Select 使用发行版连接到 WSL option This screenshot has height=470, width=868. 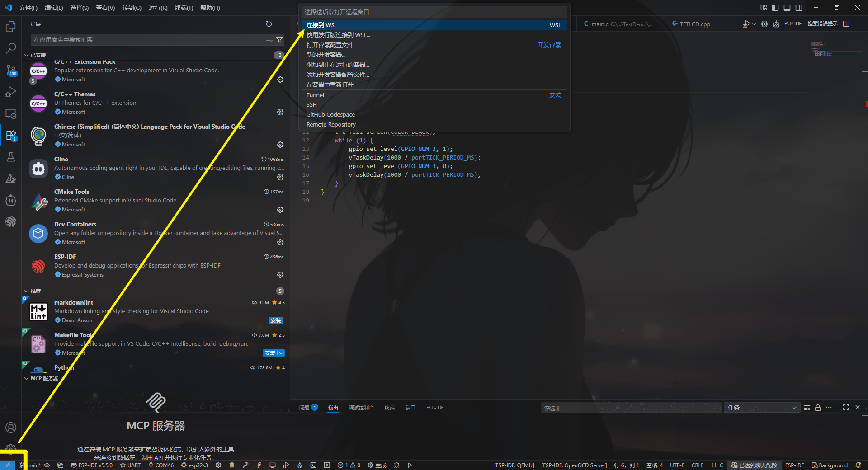pos(434,35)
